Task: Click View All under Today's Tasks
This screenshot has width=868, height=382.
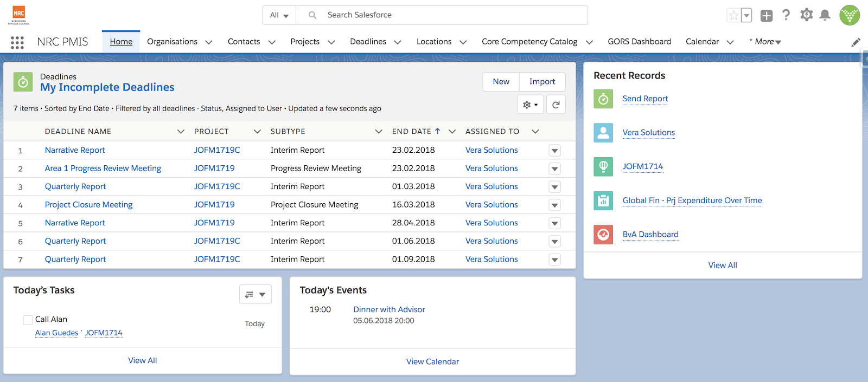Action: pyautogui.click(x=143, y=361)
